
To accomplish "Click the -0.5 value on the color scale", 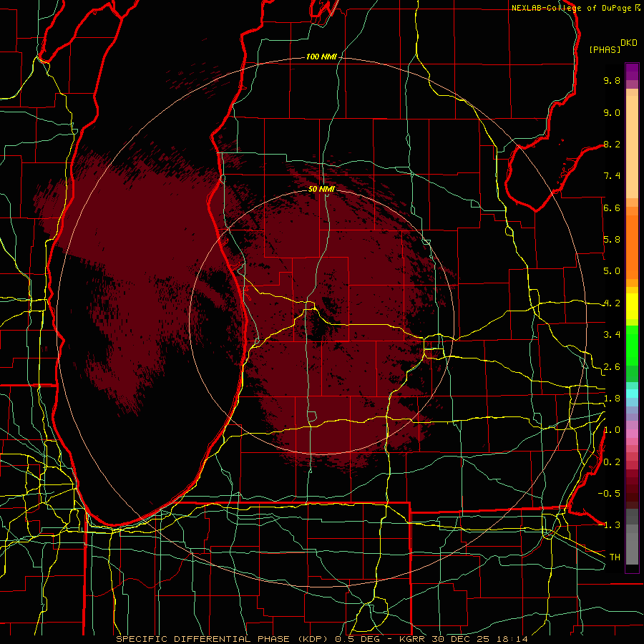I will pyautogui.click(x=609, y=494).
